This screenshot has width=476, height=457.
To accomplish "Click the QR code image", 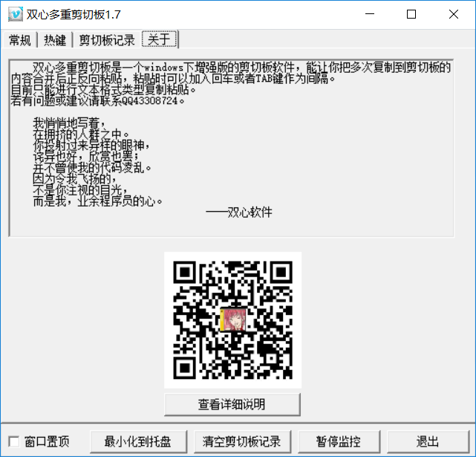I will (x=233, y=320).
